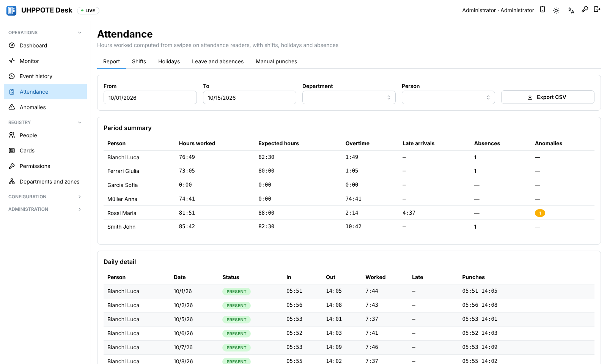Click Rossi Maria's orange anomaly badge
Screen dimensions: 607x364
coord(540,213)
